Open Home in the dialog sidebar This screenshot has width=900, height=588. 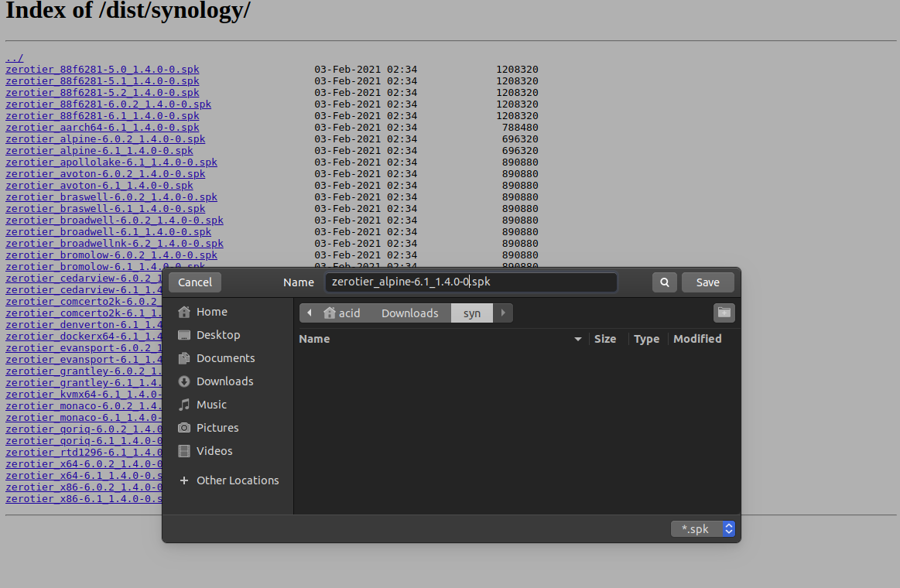203,312
